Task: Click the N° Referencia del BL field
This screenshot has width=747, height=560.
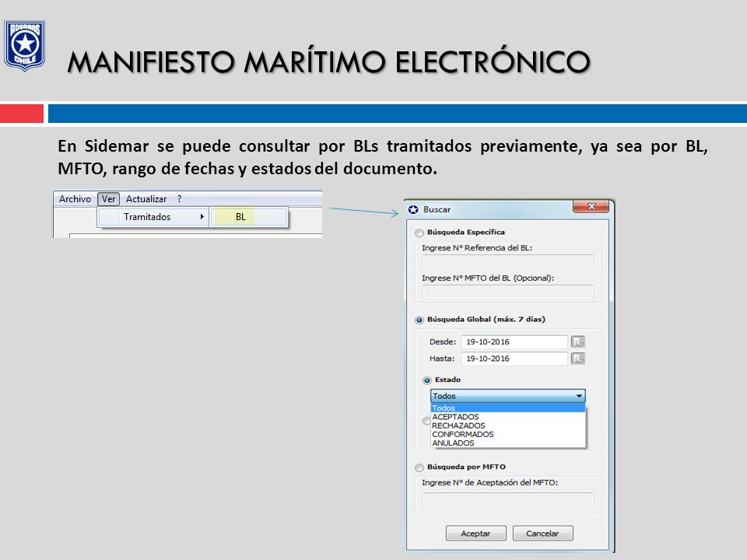Action: (x=508, y=261)
